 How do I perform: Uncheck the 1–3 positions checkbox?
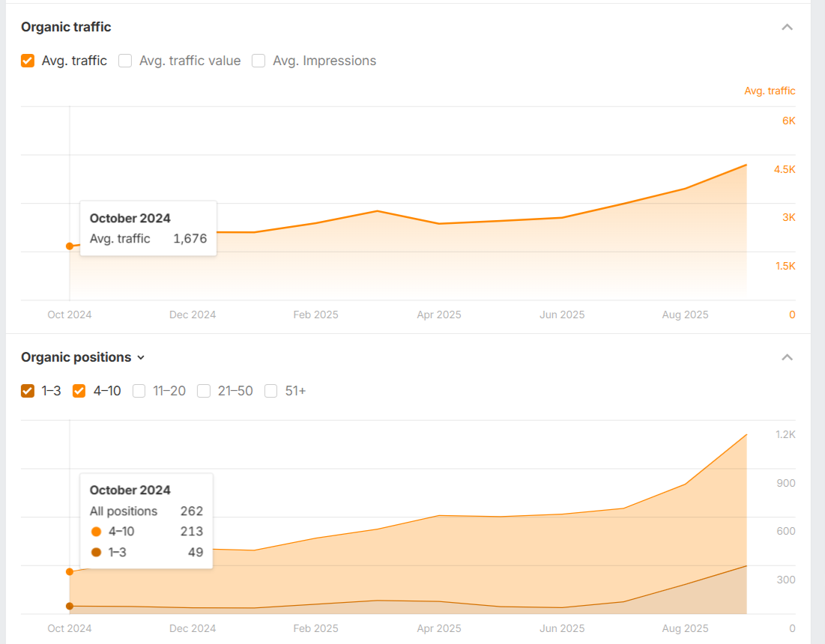[x=28, y=391]
